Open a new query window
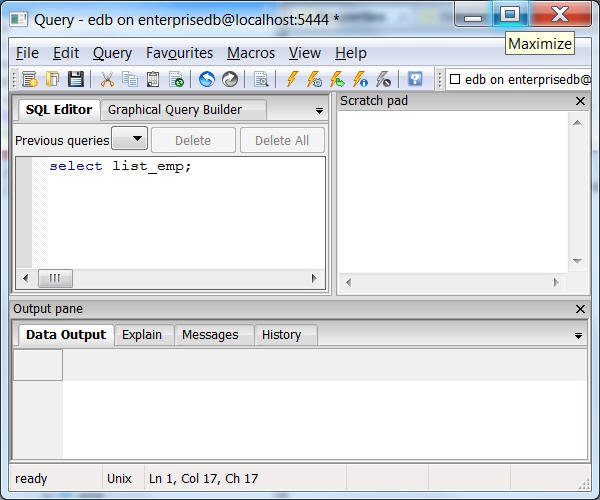The height and width of the screenshot is (500, 600). [x=29, y=80]
